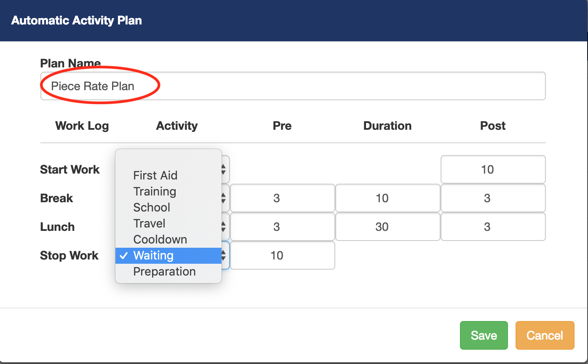
Task: Cancel the Automatic Activity Plan dialog
Action: coord(545,335)
